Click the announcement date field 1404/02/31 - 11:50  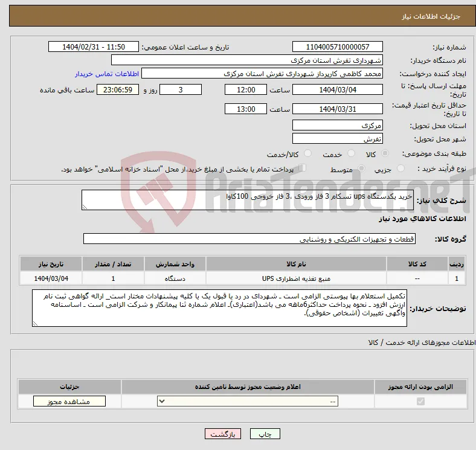pyautogui.click(x=94, y=47)
